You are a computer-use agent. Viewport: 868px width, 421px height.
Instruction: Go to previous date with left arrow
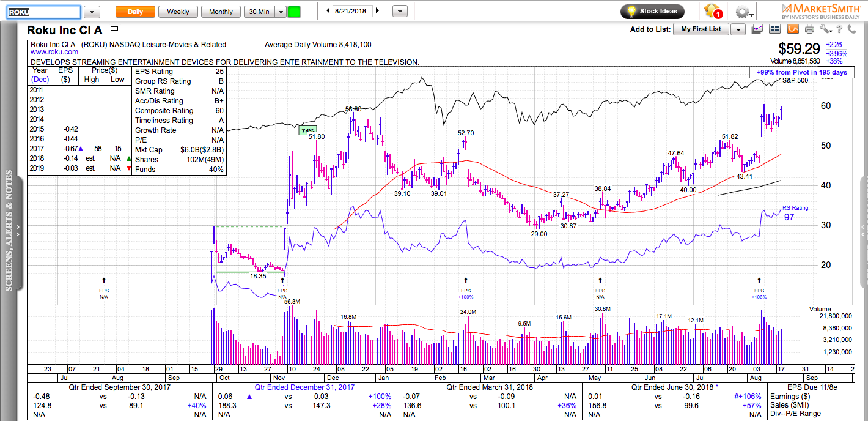tap(328, 11)
